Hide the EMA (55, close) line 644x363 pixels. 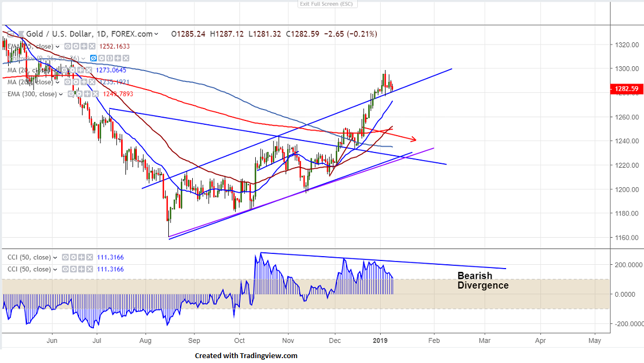(x=68, y=47)
